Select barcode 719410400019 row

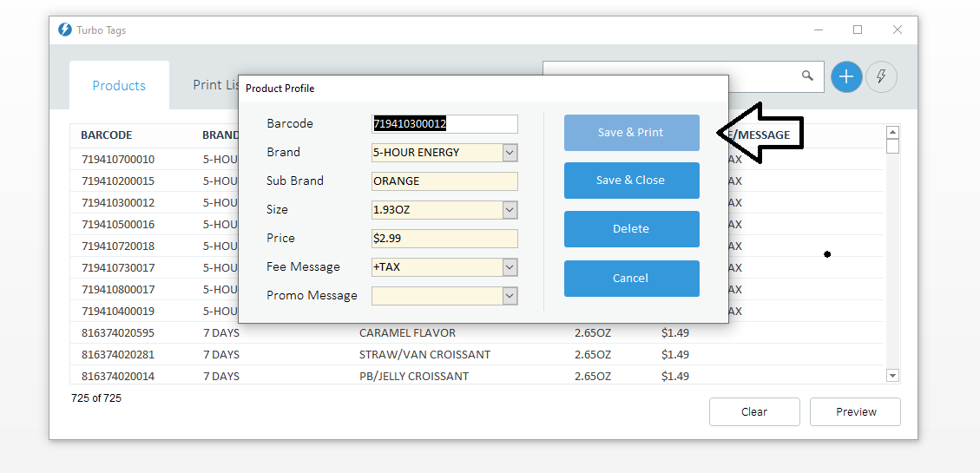coord(117,312)
